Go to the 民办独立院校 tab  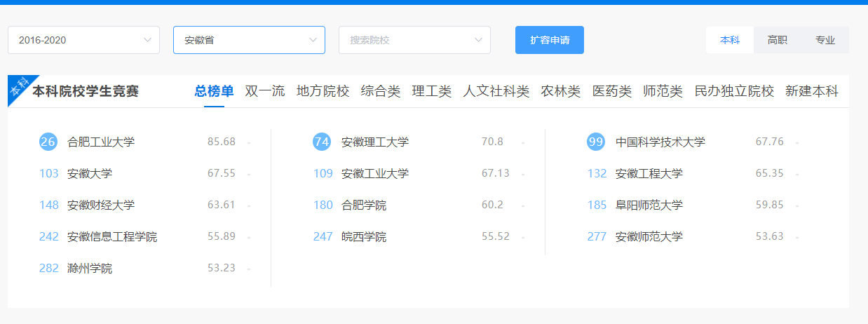pyautogui.click(x=734, y=91)
